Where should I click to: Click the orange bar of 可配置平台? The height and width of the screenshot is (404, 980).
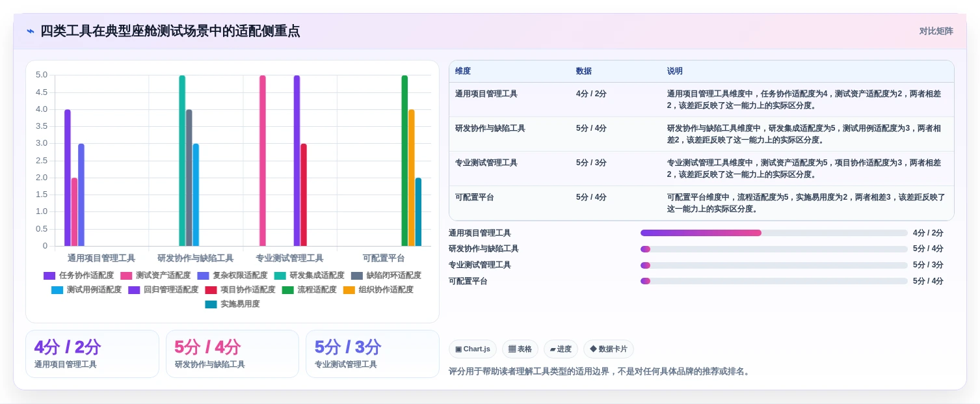411,178
